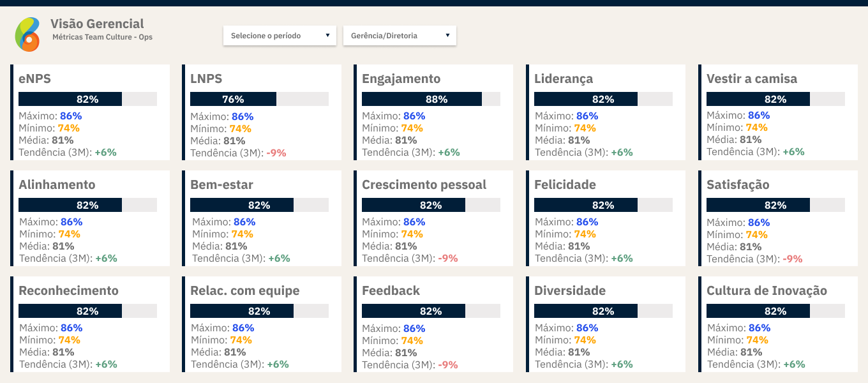The image size is (868, 383).
Task: Click the eNPS 82% progress bar
Action: pyautogui.click(x=87, y=99)
